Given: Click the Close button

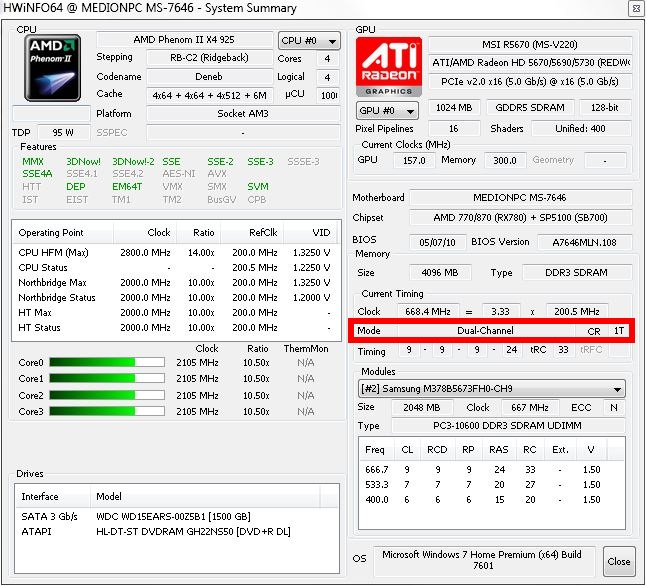Looking at the screenshot, I should [618, 561].
